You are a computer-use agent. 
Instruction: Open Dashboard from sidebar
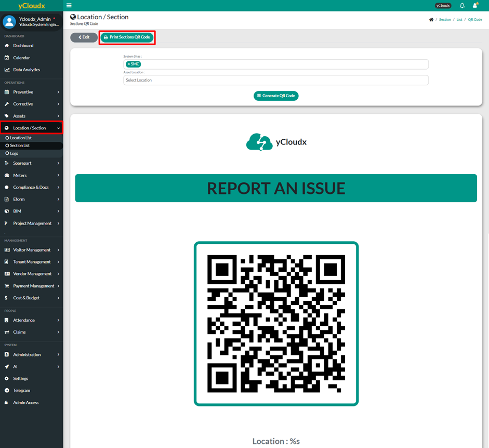pos(32,46)
